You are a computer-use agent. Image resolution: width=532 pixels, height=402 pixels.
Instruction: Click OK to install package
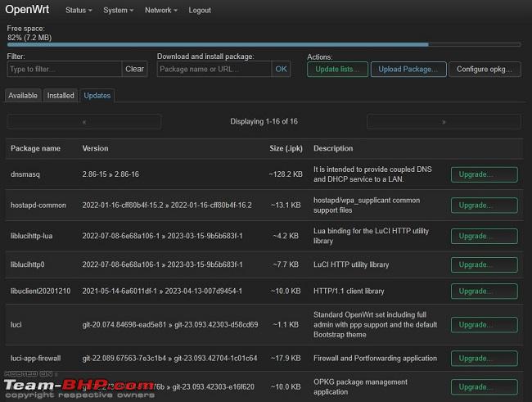click(x=281, y=69)
